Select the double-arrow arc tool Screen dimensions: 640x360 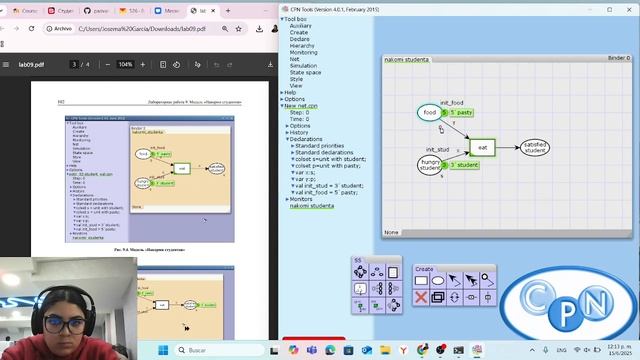pyautogui.click(x=471, y=281)
